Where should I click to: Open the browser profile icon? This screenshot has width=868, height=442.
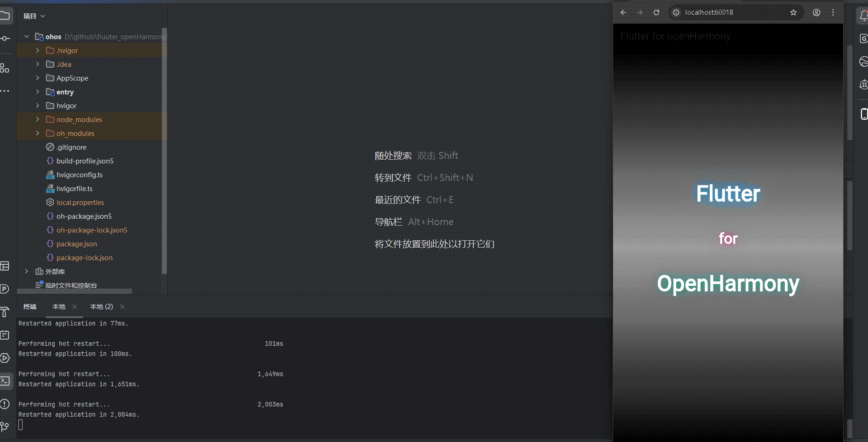tap(816, 12)
